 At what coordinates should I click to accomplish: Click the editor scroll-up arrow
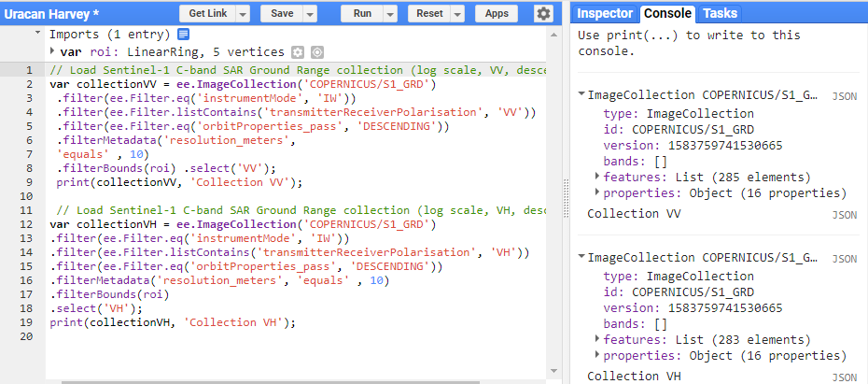pyautogui.click(x=553, y=35)
